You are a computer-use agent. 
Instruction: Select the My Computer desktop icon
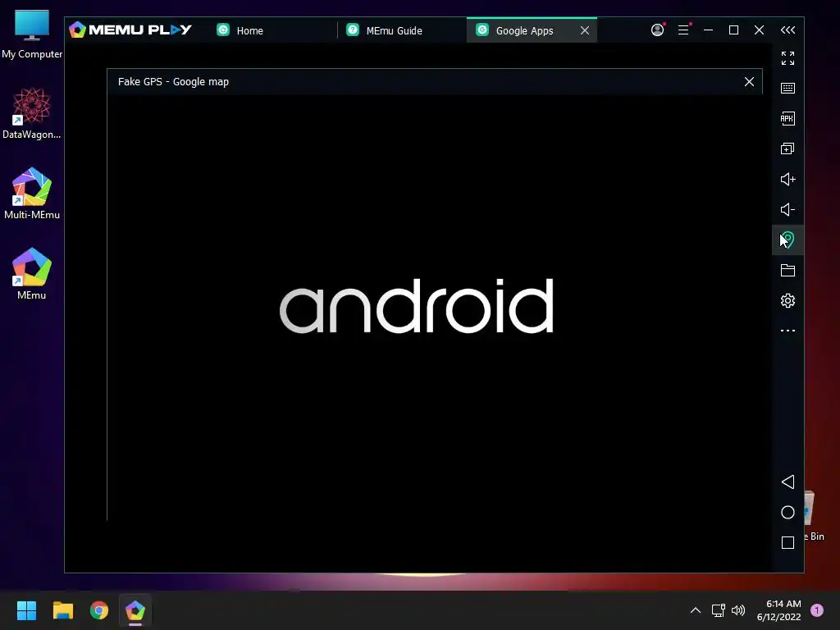(32, 34)
